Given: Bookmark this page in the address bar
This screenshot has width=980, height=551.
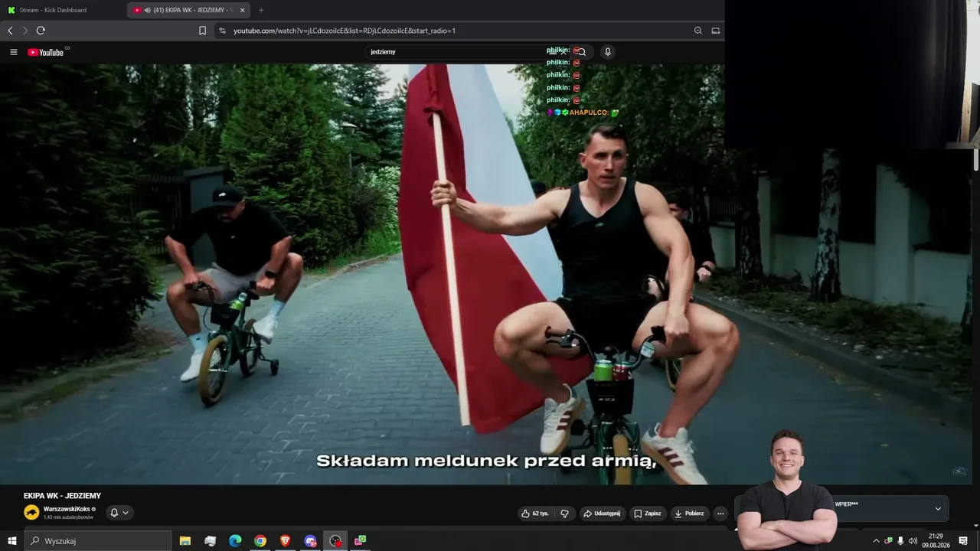Looking at the screenshot, I should [x=202, y=31].
